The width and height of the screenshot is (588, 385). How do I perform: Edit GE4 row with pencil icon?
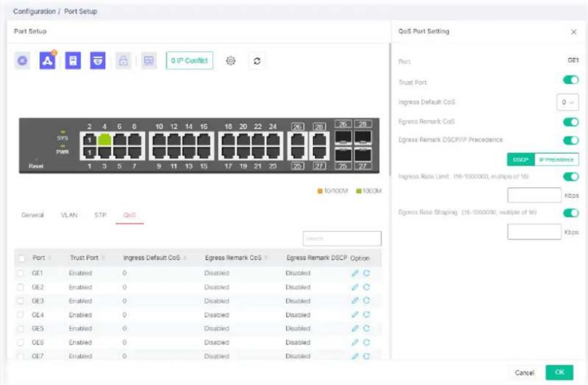(355, 315)
